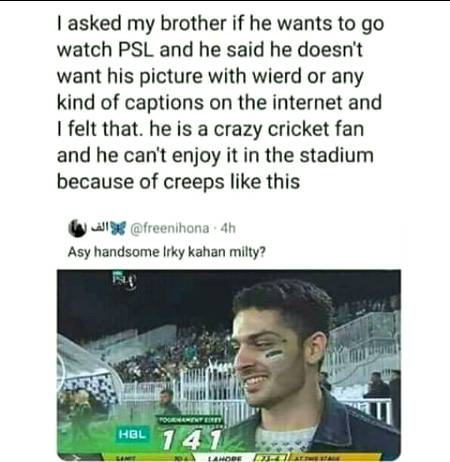Screen dimensions: 450x462
Task: Click the HBL sponsor logo
Action: [x=133, y=434]
